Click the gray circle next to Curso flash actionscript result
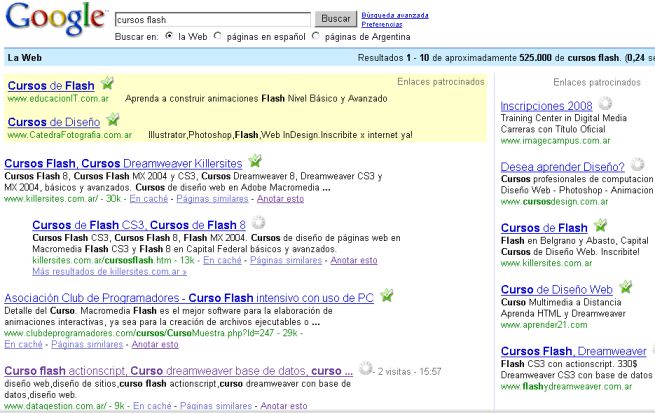This screenshot has width=655, height=414. click(366, 368)
